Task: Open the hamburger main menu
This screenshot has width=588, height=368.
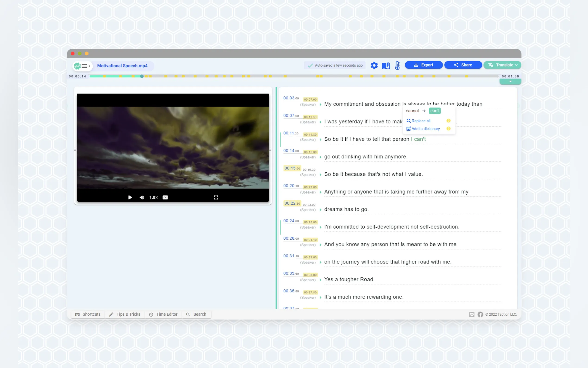Action: [x=84, y=66]
